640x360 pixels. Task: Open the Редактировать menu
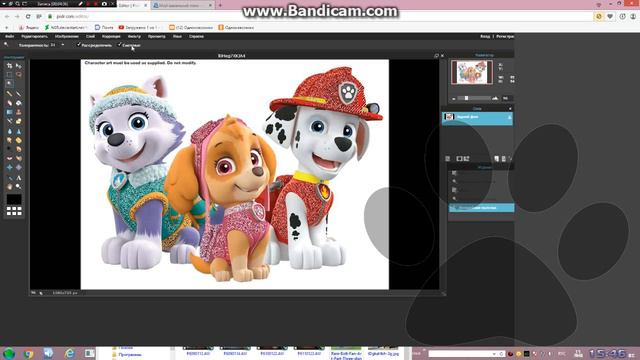click(x=34, y=36)
